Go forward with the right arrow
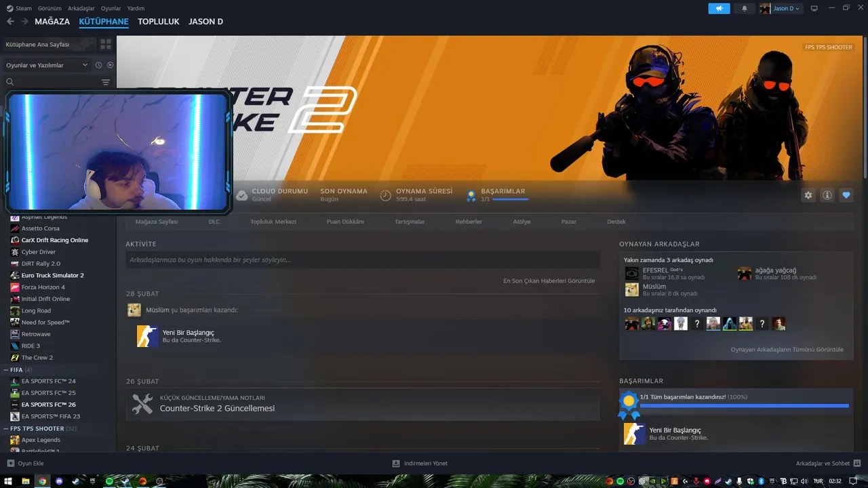Image resolution: width=868 pixels, height=488 pixels. pos(25,22)
